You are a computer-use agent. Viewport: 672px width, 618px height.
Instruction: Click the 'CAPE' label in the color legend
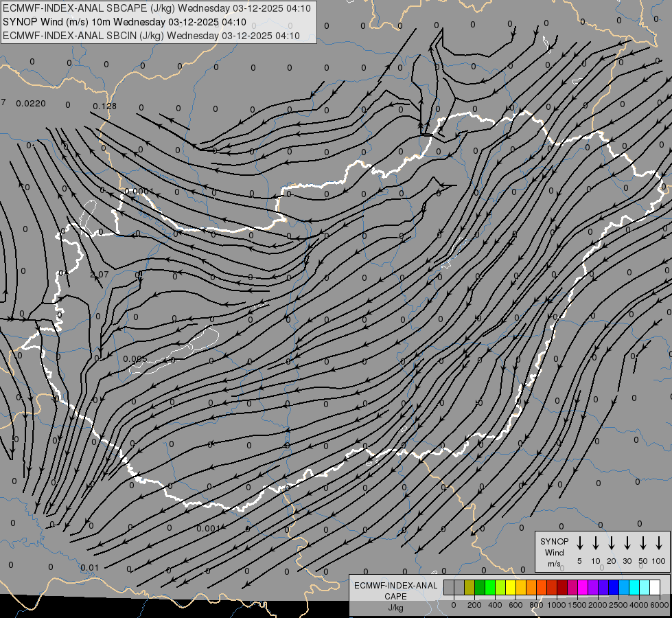pos(395,597)
